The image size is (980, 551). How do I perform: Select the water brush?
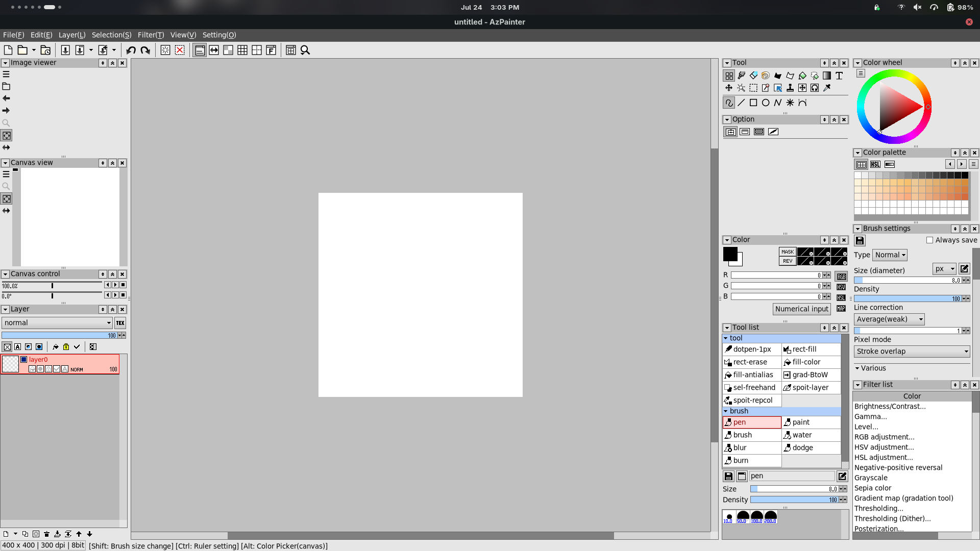pos(811,435)
